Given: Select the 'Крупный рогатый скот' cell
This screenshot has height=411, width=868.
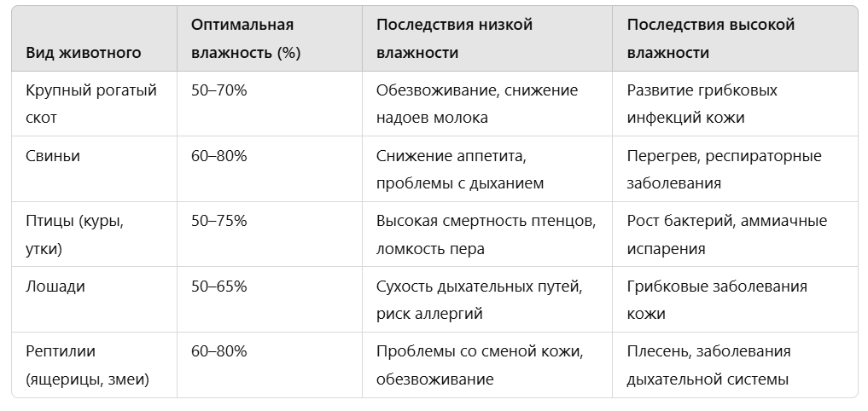Looking at the screenshot, I should pos(91,104).
